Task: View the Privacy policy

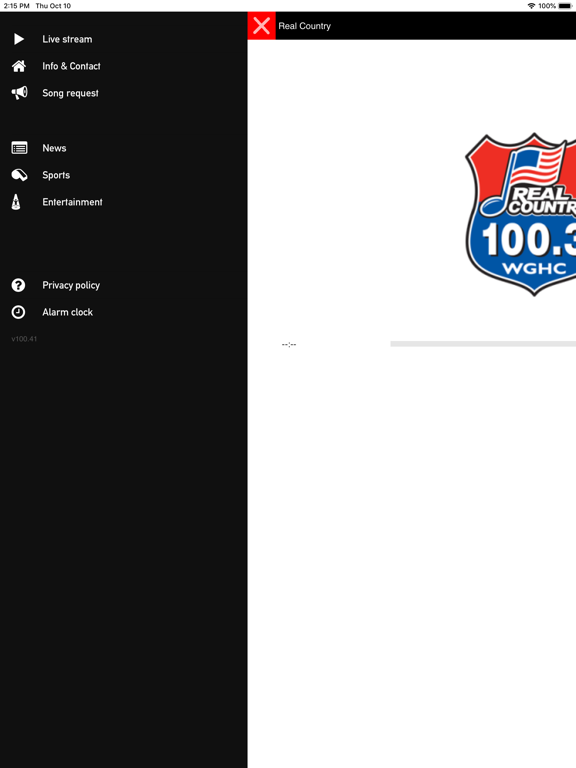Action: 71,285
